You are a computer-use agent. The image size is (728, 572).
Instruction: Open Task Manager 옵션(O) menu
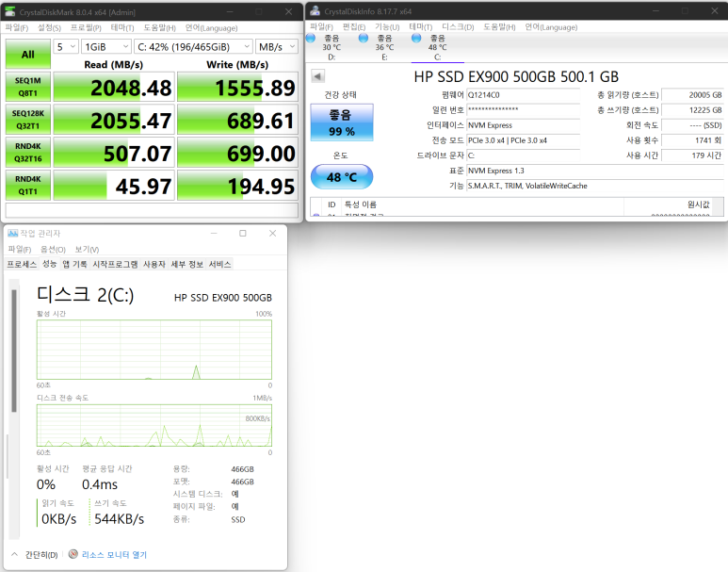[x=53, y=250]
